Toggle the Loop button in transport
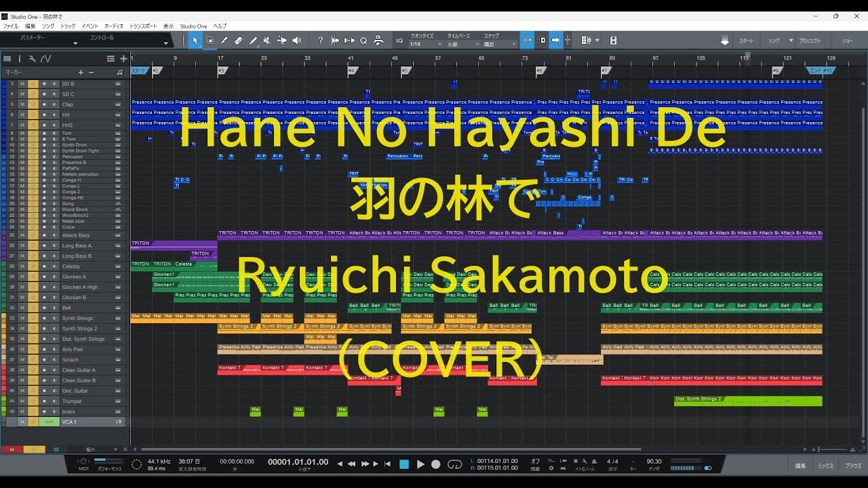 click(x=455, y=464)
